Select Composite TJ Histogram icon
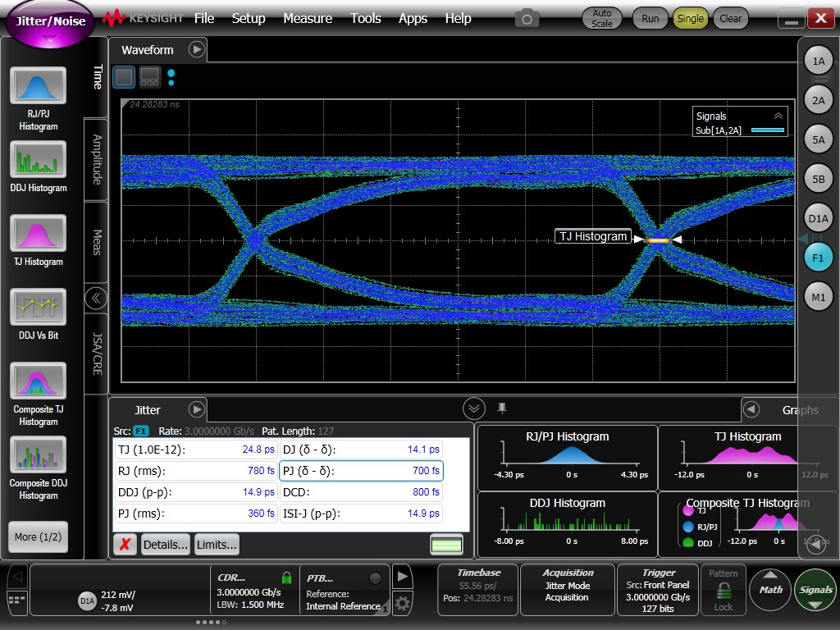This screenshot has width=840, height=630. coord(38,381)
